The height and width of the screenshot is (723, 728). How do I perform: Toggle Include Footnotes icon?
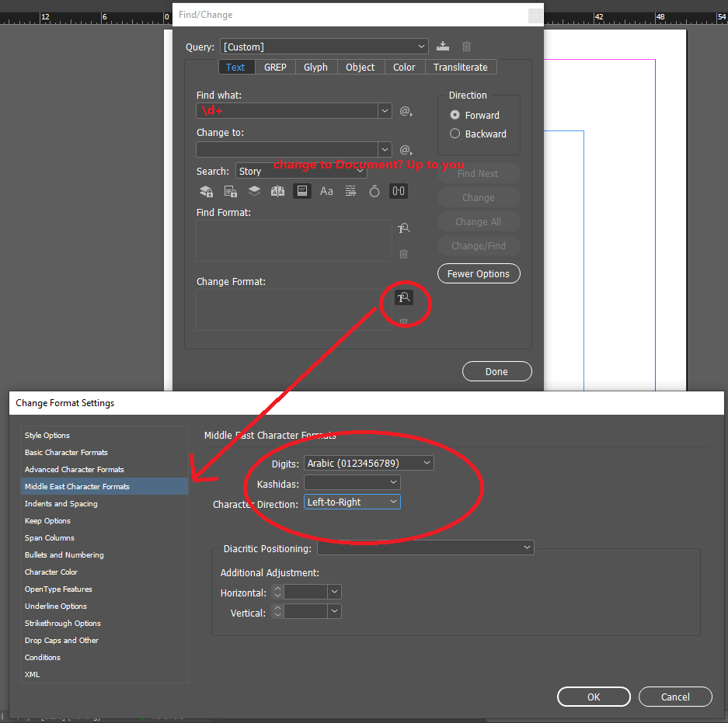(x=301, y=191)
